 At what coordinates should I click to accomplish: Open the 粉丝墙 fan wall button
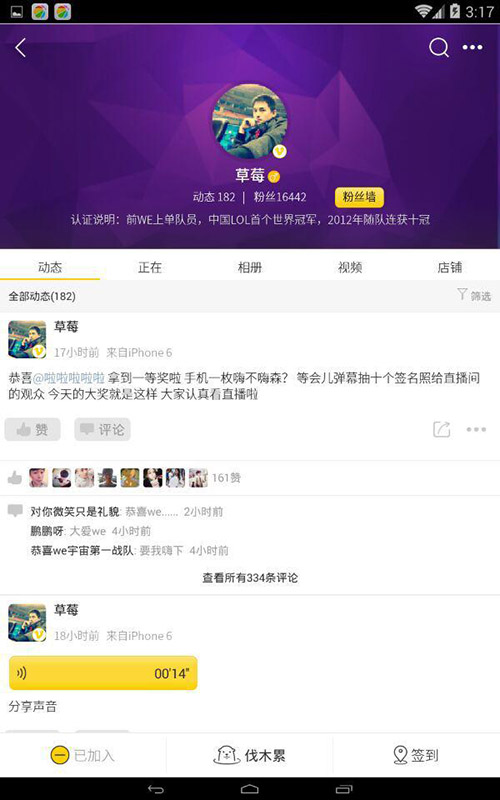pyautogui.click(x=359, y=197)
